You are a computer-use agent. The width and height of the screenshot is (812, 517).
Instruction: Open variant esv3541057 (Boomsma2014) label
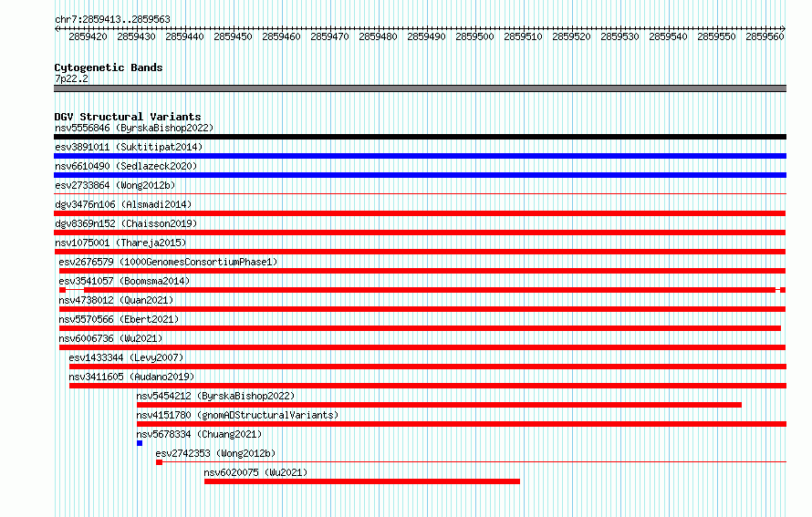[124, 281]
